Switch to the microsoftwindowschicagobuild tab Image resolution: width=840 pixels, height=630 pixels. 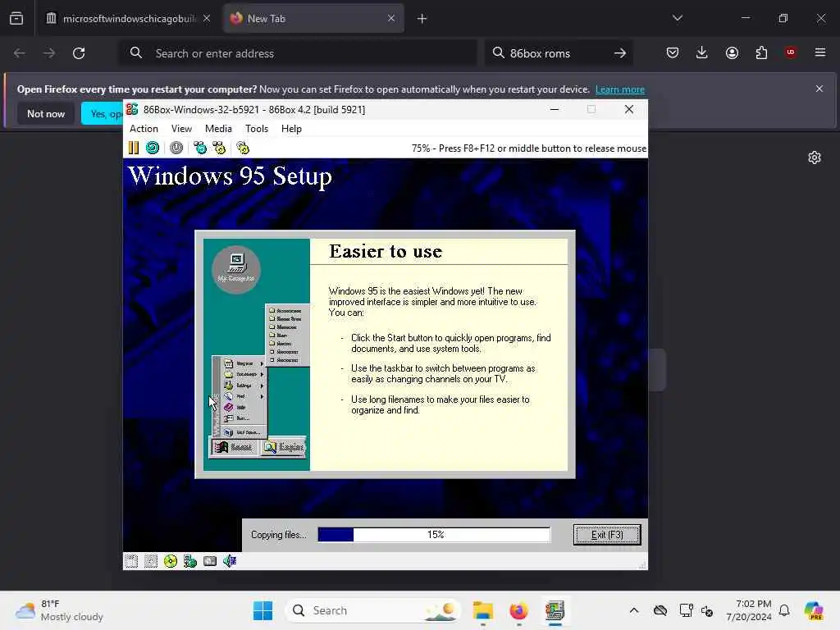tap(129, 19)
